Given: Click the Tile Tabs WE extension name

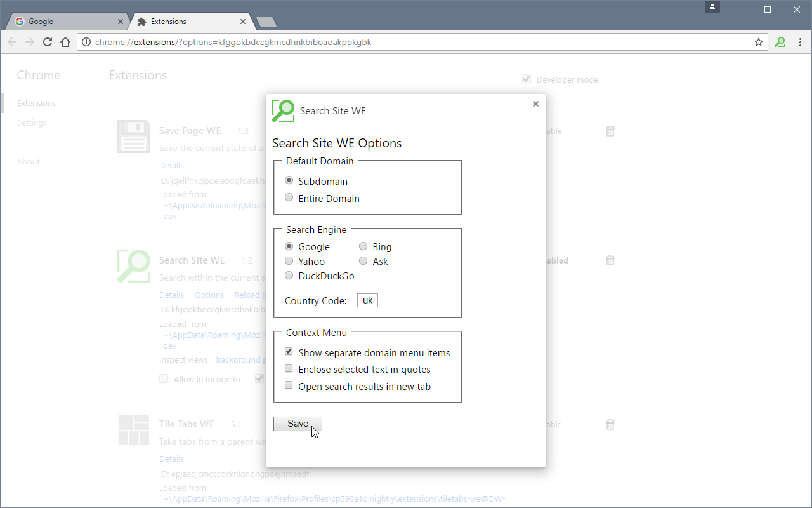Looking at the screenshot, I should pyautogui.click(x=187, y=424).
